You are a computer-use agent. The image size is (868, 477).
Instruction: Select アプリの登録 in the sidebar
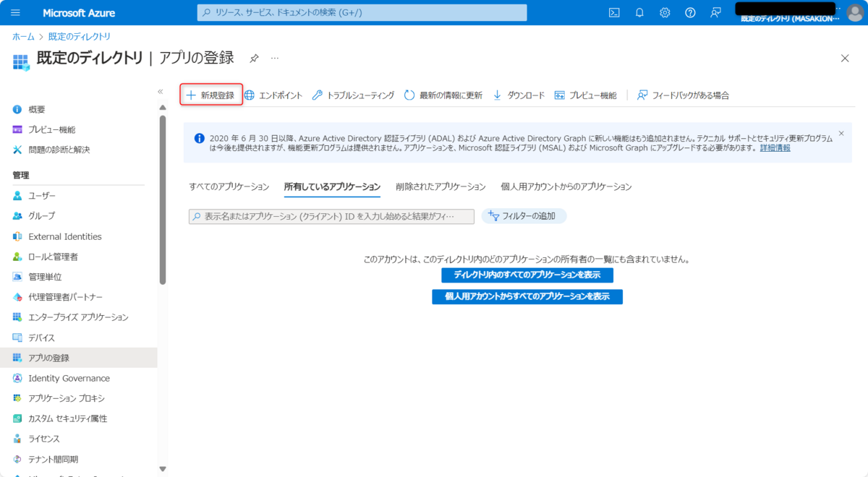click(x=78, y=358)
